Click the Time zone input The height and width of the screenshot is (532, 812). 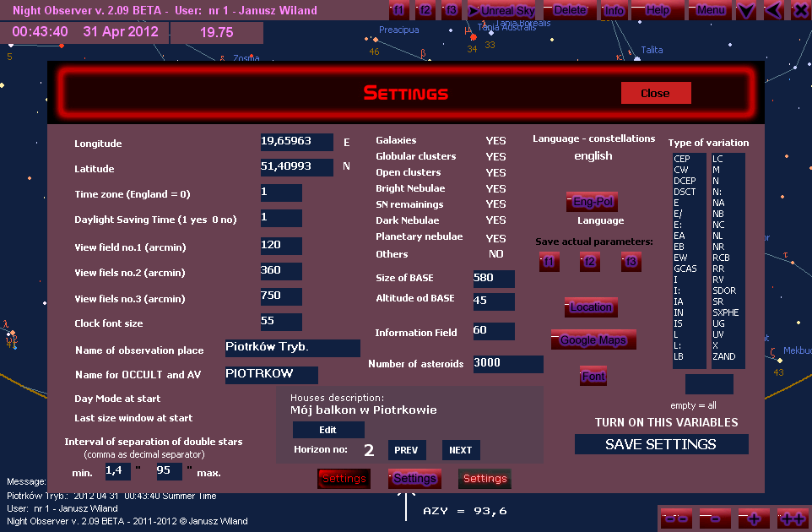(x=281, y=193)
